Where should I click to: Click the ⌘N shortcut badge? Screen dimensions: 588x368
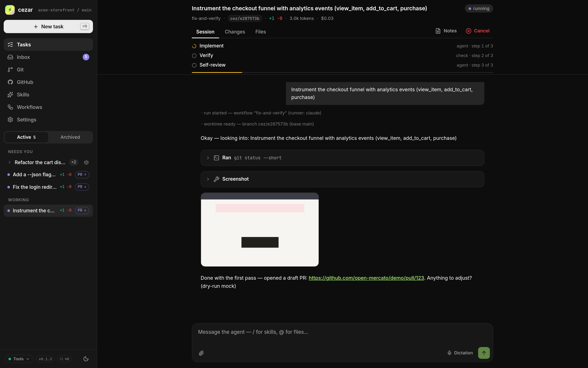pyautogui.click(x=85, y=26)
